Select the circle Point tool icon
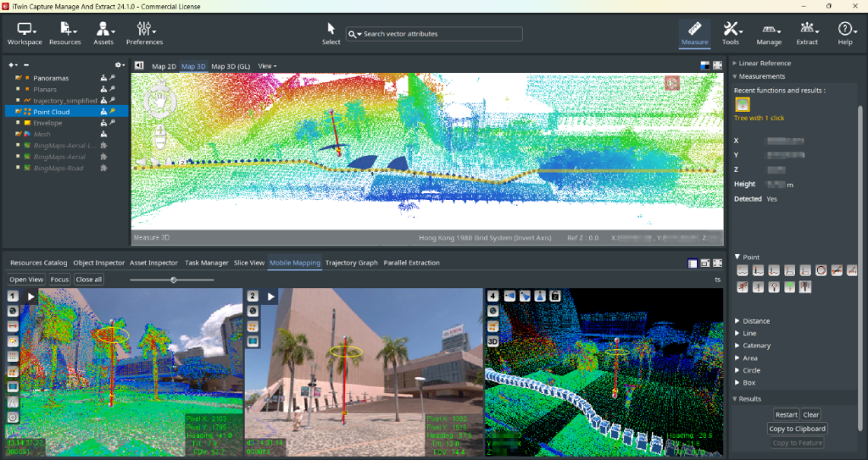 pyautogui.click(x=821, y=270)
